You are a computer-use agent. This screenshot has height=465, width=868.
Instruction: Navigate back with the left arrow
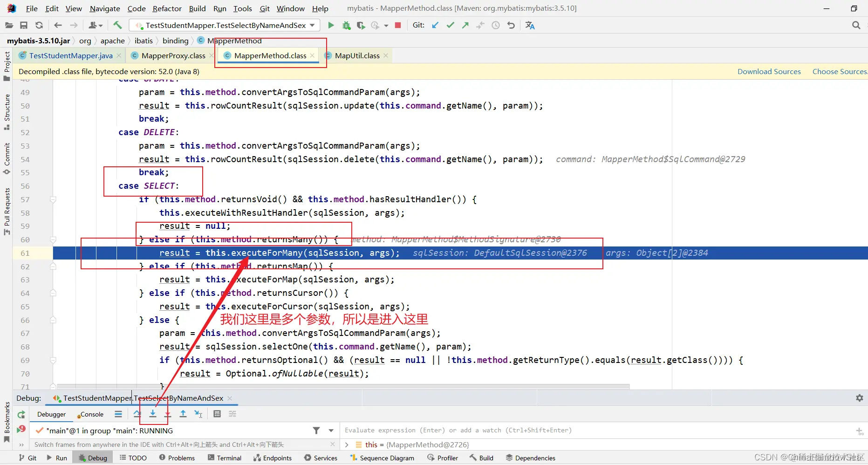[x=58, y=25]
